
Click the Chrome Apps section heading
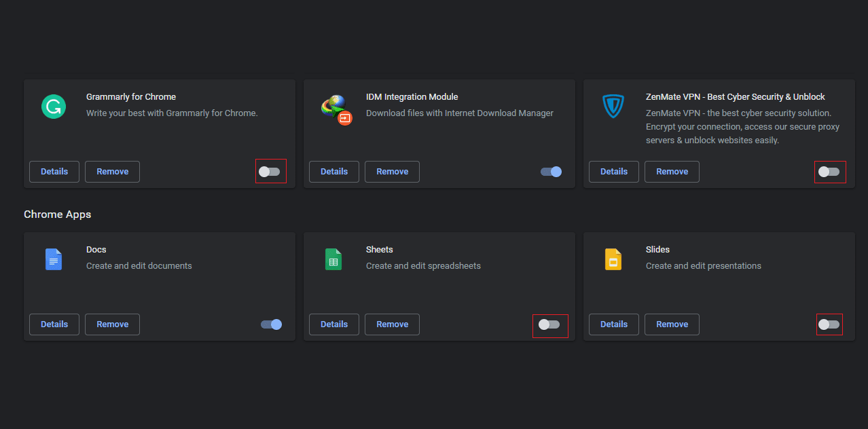click(58, 214)
